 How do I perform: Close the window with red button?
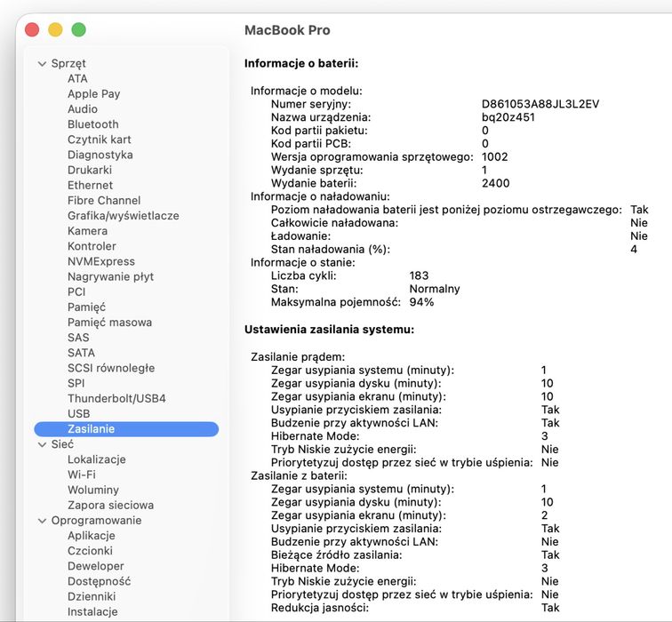coord(32,30)
